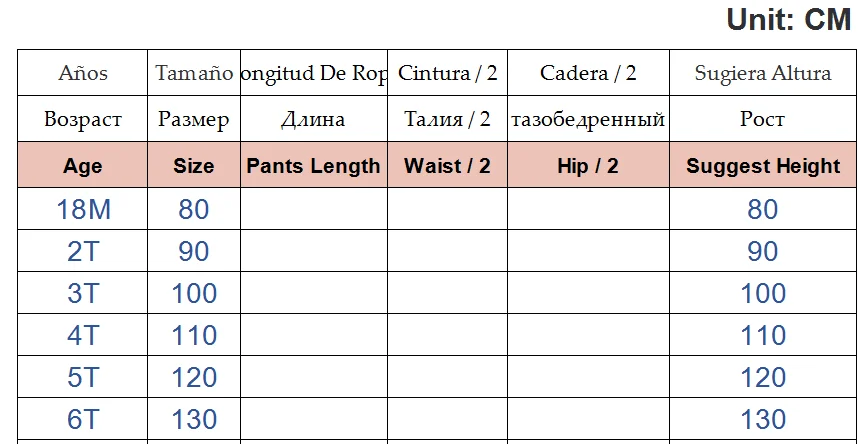Screen dimensions: 861x444
Task: Click the Рост header cell
Action: tap(763, 120)
